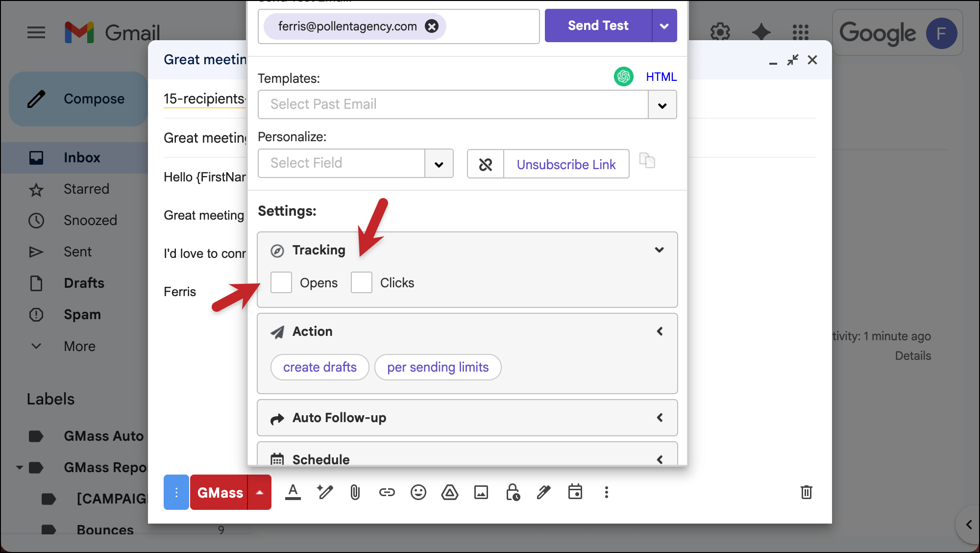Open Send Test dropdown arrow
This screenshot has height=553, width=980.
(x=664, y=26)
